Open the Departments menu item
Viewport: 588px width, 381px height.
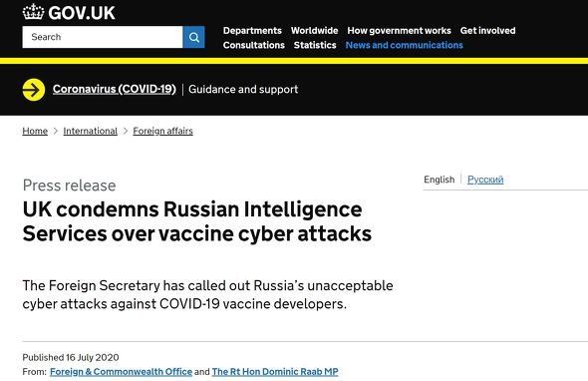[252, 31]
